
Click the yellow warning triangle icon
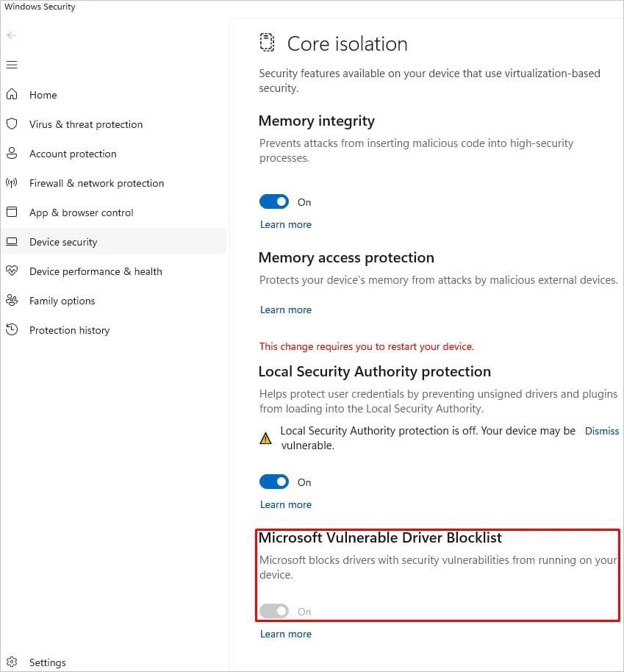pyautogui.click(x=266, y=439)
